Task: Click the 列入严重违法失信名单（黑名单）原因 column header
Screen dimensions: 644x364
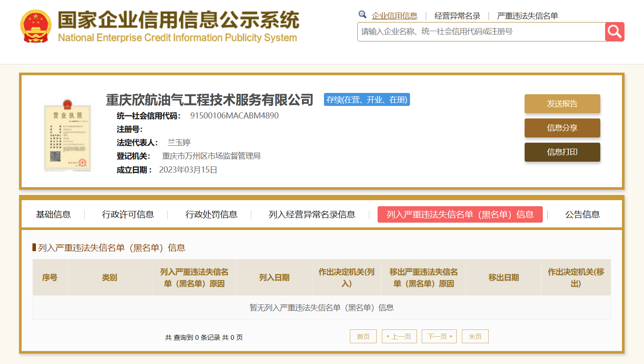Action: coord(194,278)
